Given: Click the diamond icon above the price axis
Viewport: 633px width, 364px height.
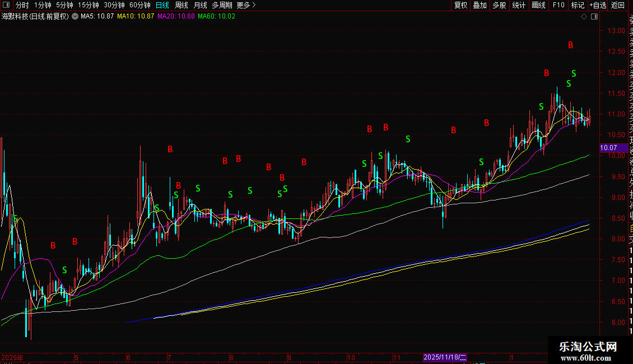Looking at the screenshot, I should tap(584, 17).
